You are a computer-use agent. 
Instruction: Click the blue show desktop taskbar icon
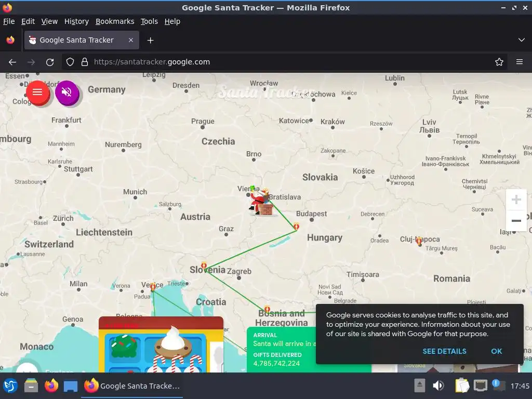tap(71, 386)
